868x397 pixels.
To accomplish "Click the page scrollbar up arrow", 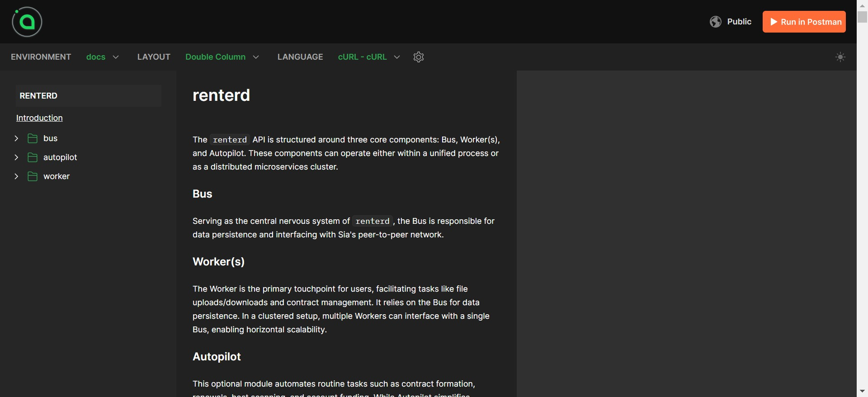I will click(862, 5).
